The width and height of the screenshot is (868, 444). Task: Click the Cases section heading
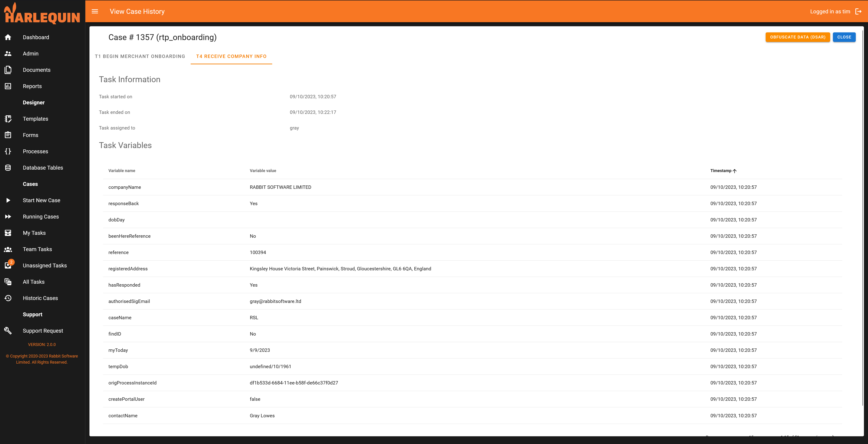(30, 184)
